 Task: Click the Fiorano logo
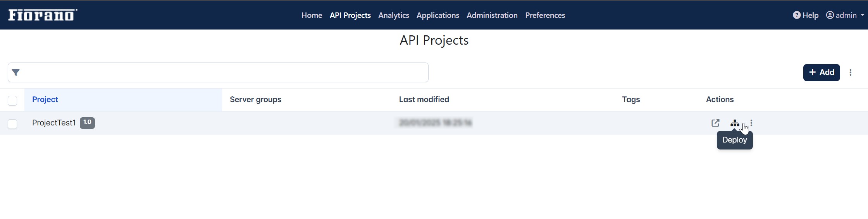point(43,15)
